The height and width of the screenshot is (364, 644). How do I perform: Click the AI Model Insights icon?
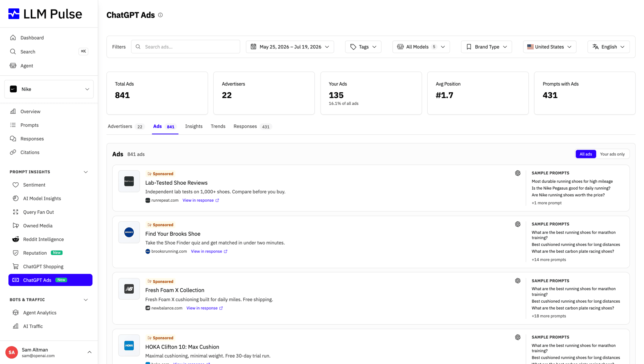pyautogui.click(x=16, y=198)
